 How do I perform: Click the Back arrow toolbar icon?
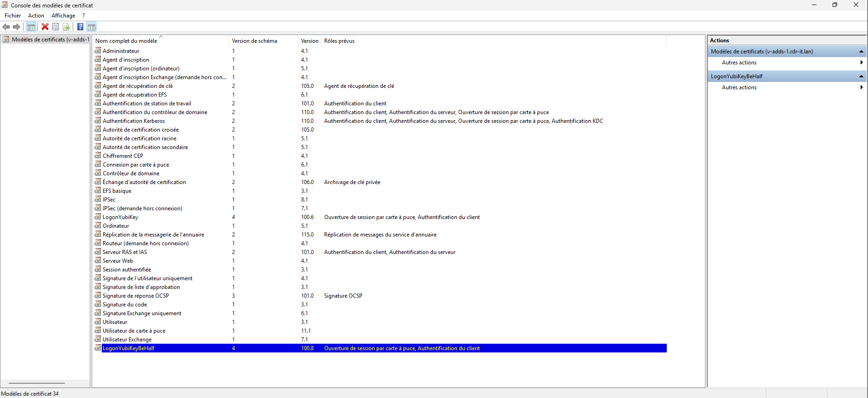tap(6, 27)
